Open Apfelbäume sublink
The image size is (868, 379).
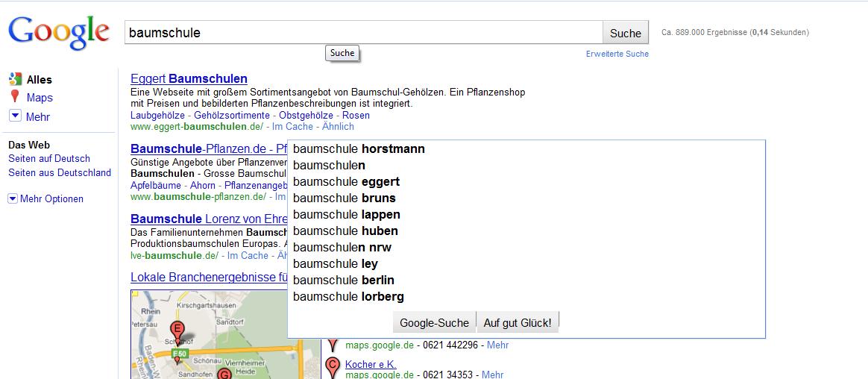tap(156, 185)
